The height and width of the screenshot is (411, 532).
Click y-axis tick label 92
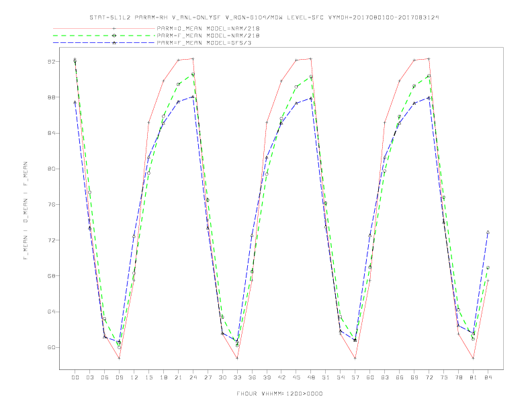tap(51, 62)
